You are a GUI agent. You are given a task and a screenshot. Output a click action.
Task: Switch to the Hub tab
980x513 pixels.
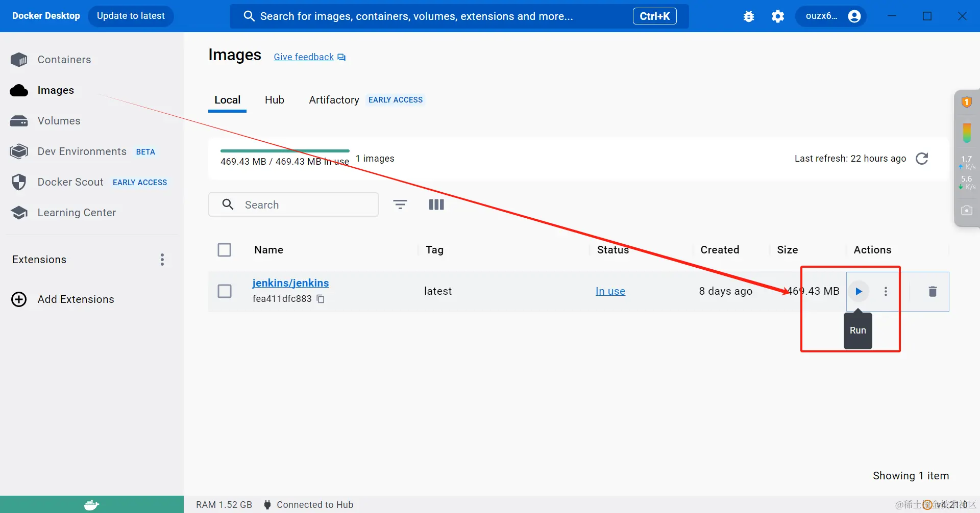click(275, 100)
